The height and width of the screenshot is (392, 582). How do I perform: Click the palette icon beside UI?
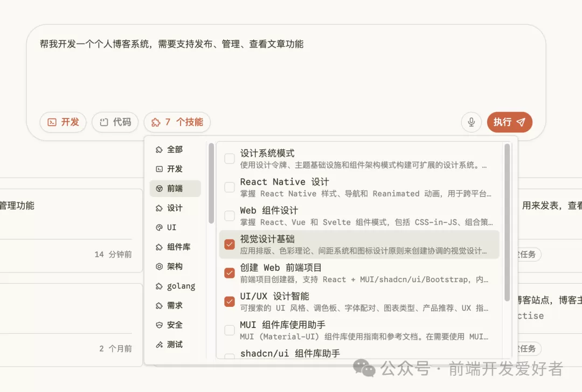(159, 227)
